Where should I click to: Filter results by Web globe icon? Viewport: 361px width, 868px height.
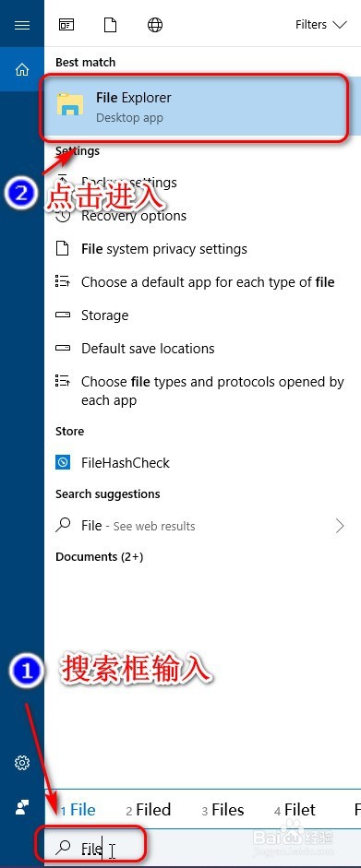tap(155, 25)
